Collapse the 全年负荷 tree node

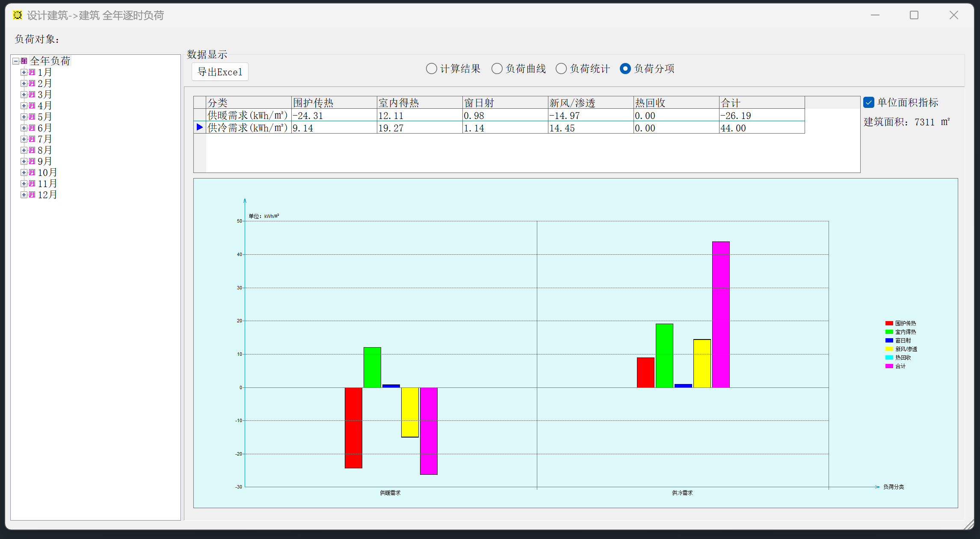[x=16, y=61]
